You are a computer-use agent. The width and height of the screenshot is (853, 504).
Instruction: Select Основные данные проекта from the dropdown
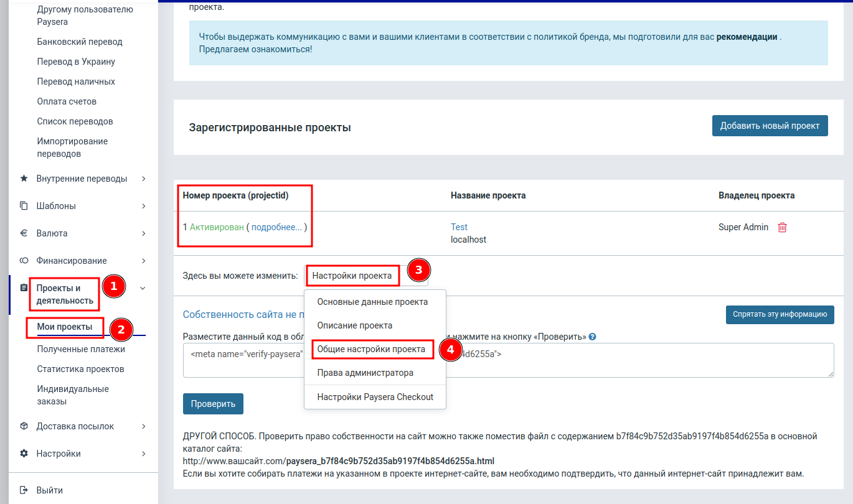pos(372,302)
